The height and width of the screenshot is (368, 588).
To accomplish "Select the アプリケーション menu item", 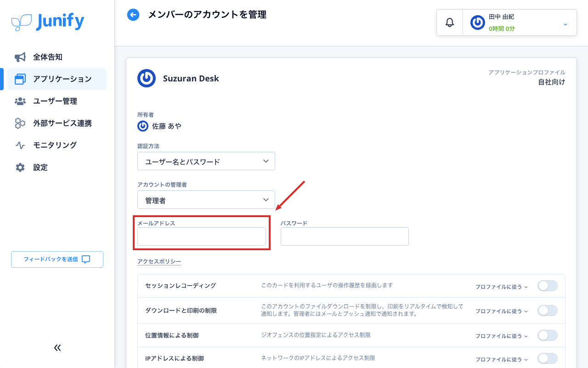I will [x=57, y=79].
